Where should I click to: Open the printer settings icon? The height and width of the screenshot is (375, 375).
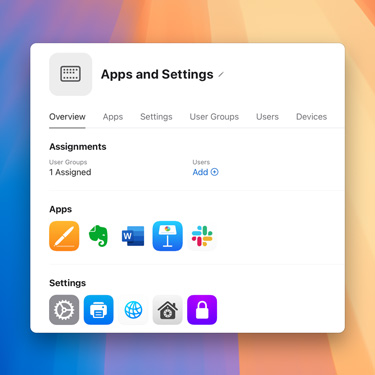point(99,310)
